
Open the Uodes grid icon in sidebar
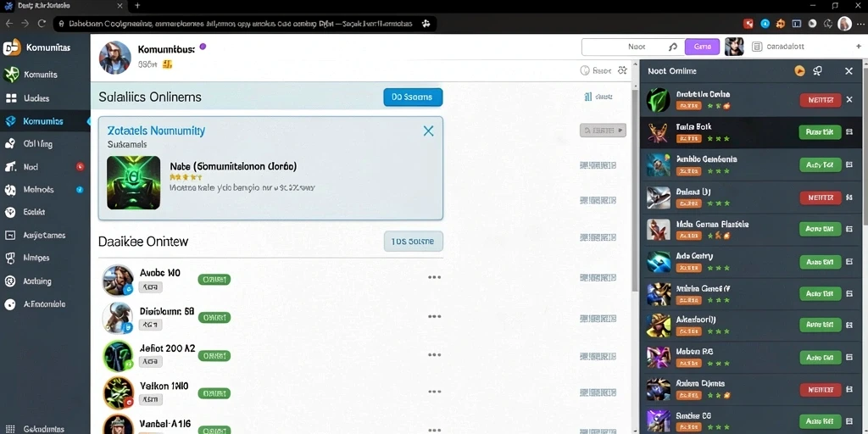click(10, 98)
